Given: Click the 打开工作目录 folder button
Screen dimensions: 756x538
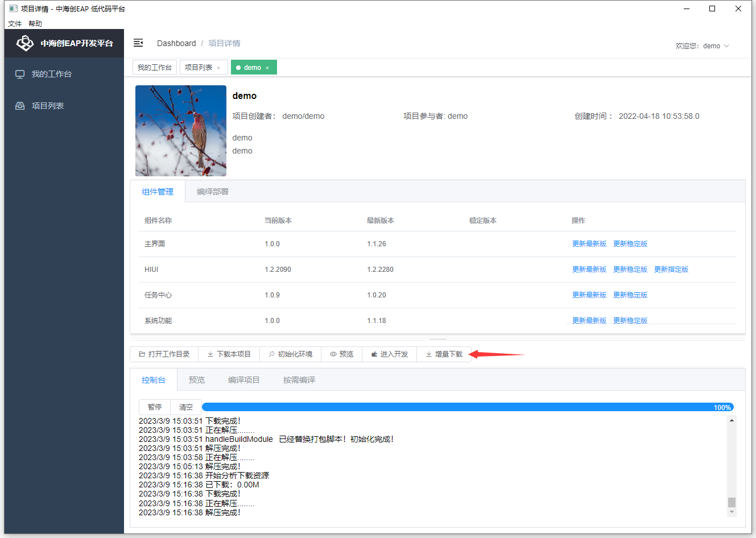Looking at the screenshot, I should coord(164,354).
